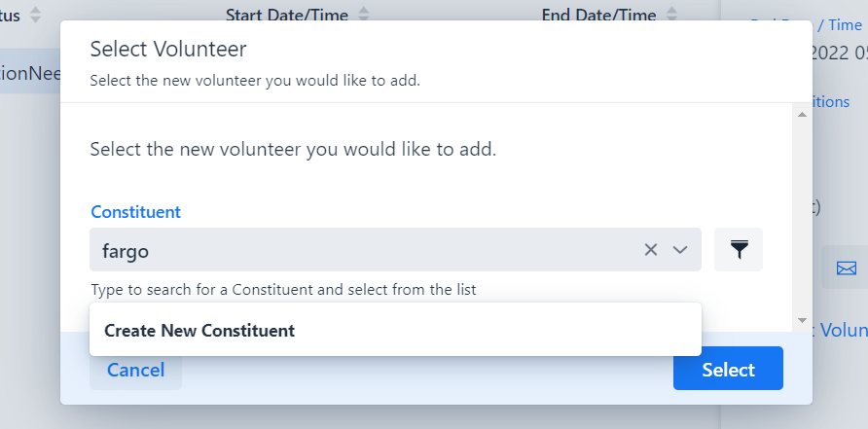Click the dialog scrollbar up arrow
This screenshot has width=868, height=429.
point(802,115)
